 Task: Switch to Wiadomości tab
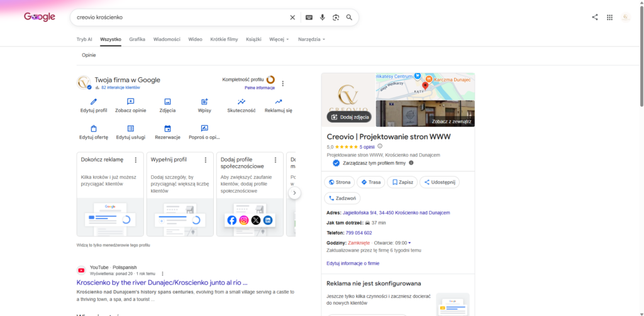coord(167,40)
